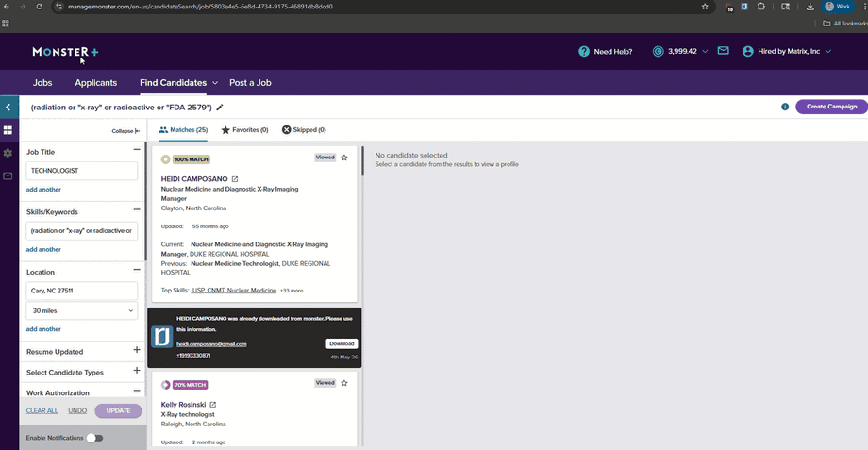Expand the Select Candidate Types filter
The image size is (868, 450).
click(137, 371)
